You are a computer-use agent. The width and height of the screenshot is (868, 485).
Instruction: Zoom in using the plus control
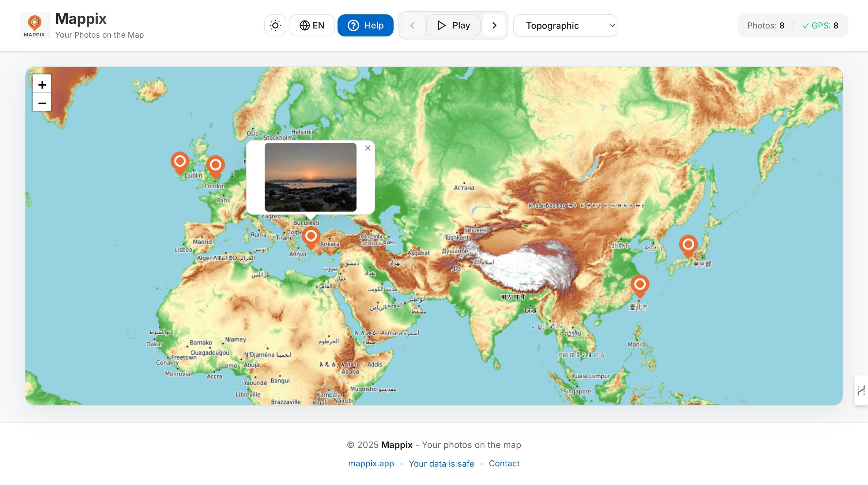[x=42, y=85]
